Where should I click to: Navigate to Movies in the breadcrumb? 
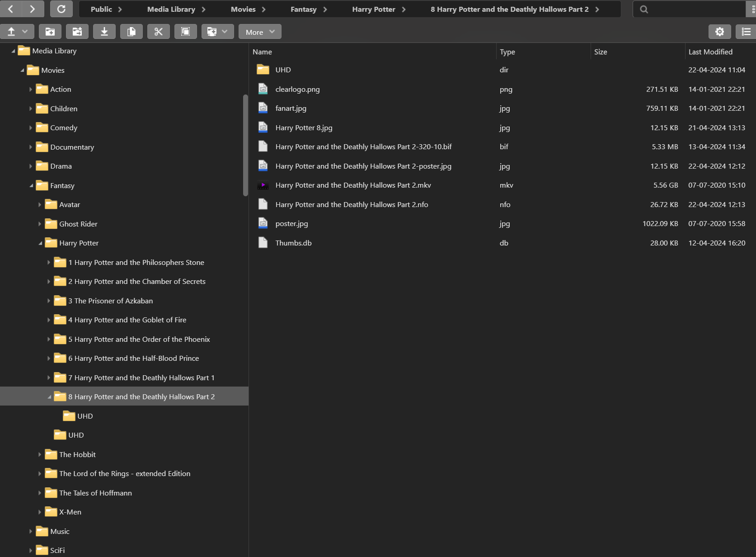point(243,9)
